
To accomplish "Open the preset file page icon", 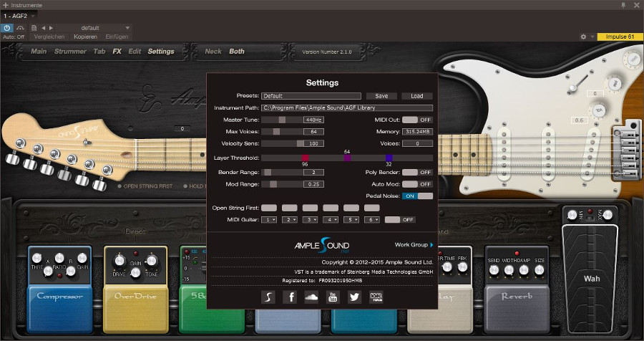I will click(34, 28).
